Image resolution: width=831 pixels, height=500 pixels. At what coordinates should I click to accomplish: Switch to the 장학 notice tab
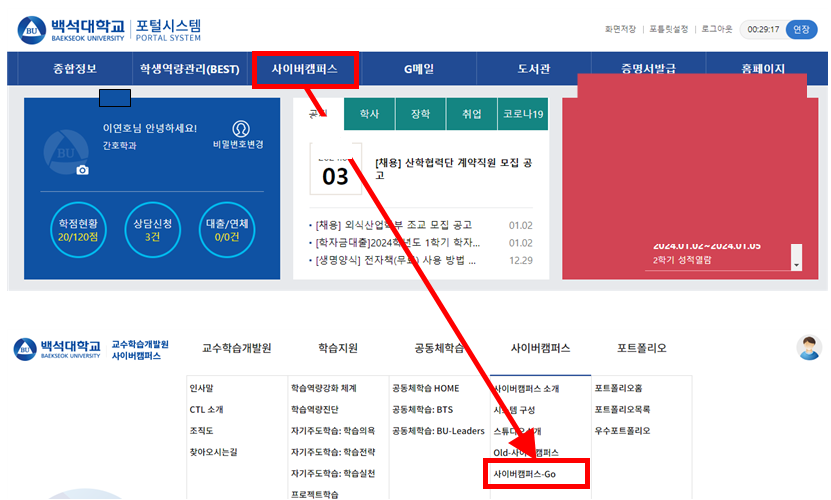pyautogui.click(x=421, y=114)
